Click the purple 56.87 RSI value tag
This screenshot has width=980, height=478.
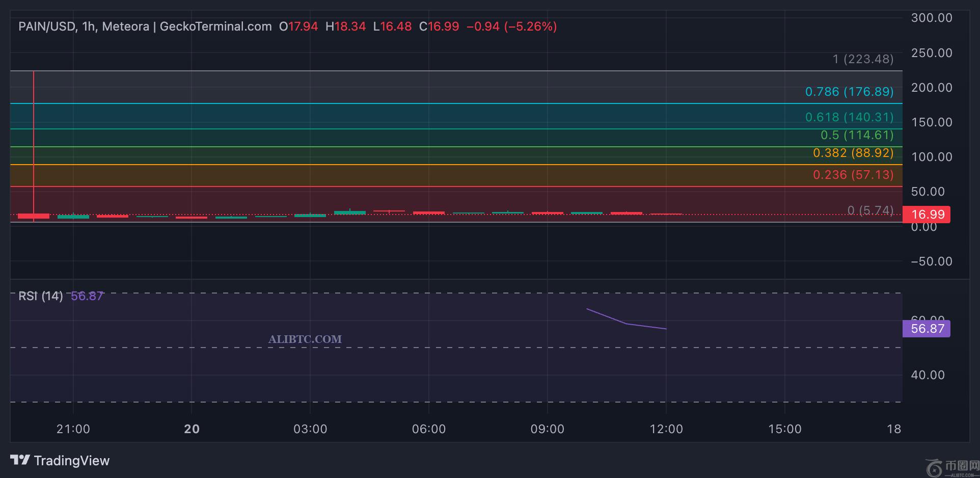(927, 329)
